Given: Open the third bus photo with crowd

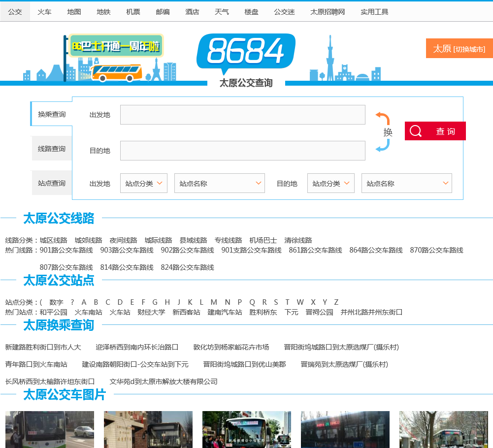Looking at the screenshot, I should [246, 429].
